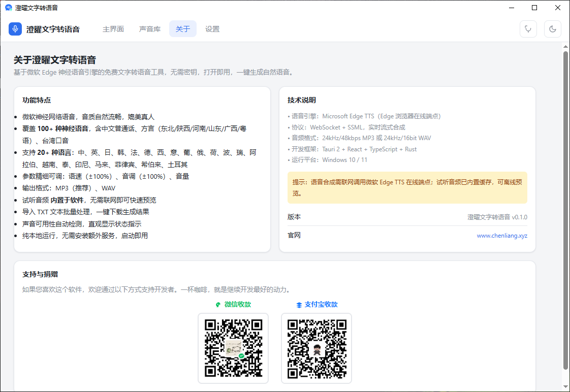Viewport: 570px width, 392px height.
Task: Click the 微信收款 label
Action: tap(237, 305)
